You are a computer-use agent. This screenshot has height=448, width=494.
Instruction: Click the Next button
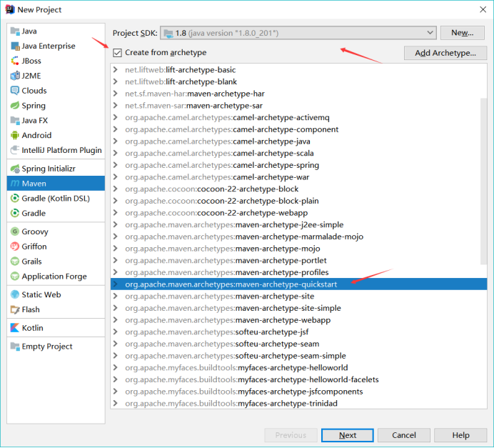coord(348,435)
